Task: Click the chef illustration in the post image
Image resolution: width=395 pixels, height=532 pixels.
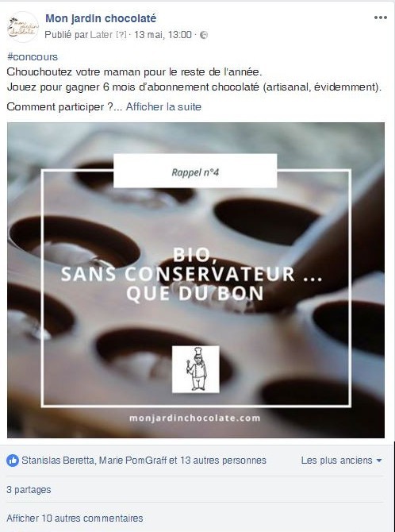Action: (196, 369)
